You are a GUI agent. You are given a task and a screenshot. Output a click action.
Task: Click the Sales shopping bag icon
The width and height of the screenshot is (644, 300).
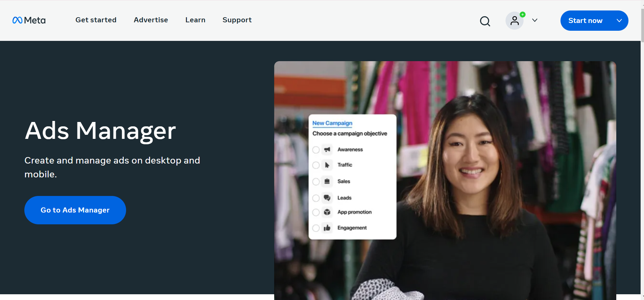327,181
